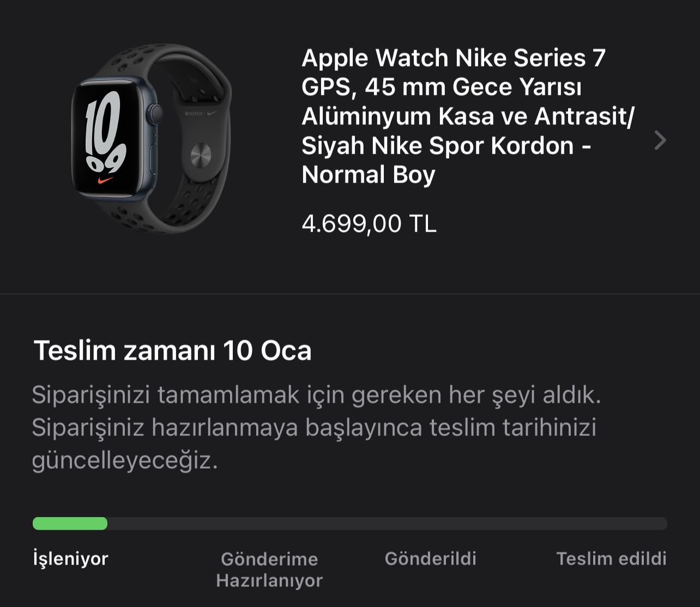Select the Gönderime Hazırlanıyor stage label
This screenshot has height=607, width=700.
tap(269, 569)
